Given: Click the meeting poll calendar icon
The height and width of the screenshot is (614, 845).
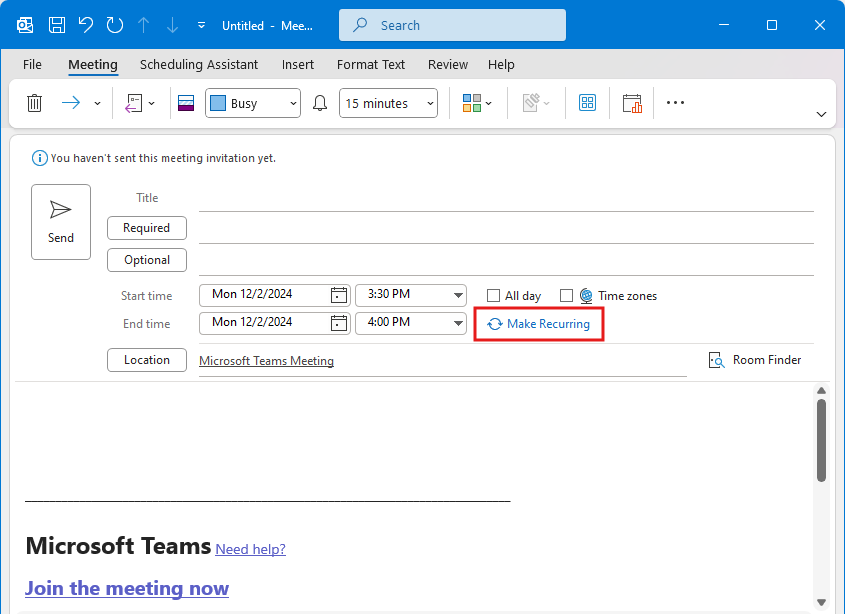Looking at the screenshot, I should coord(632,102).
